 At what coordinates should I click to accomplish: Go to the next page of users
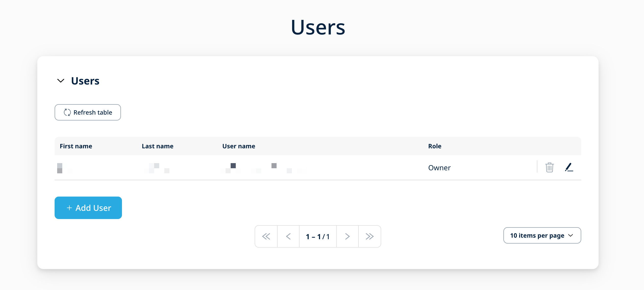(347, 236)
